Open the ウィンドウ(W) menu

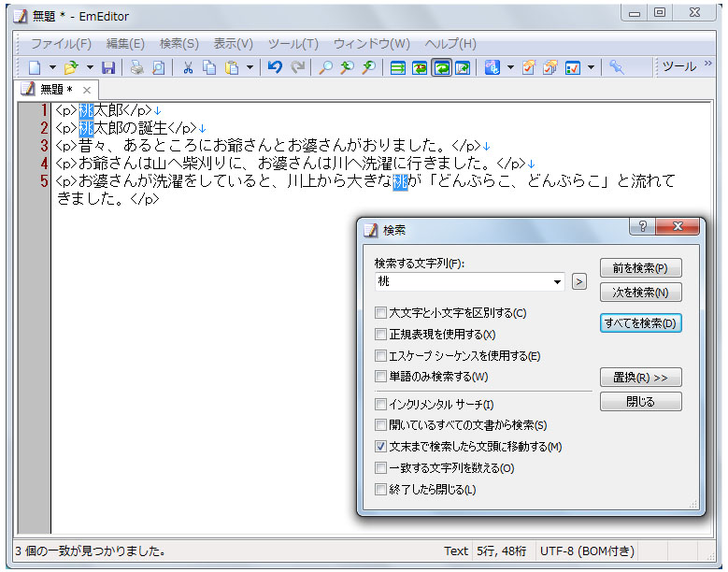pyautogui.click(x=371, y=44)
